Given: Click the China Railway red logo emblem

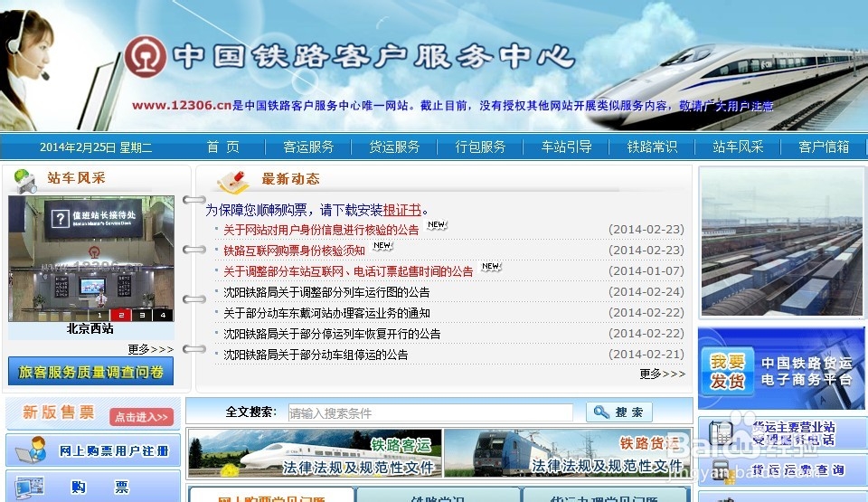Looking at the screenshot, I should pyautogui.click(x=145, y=56).
